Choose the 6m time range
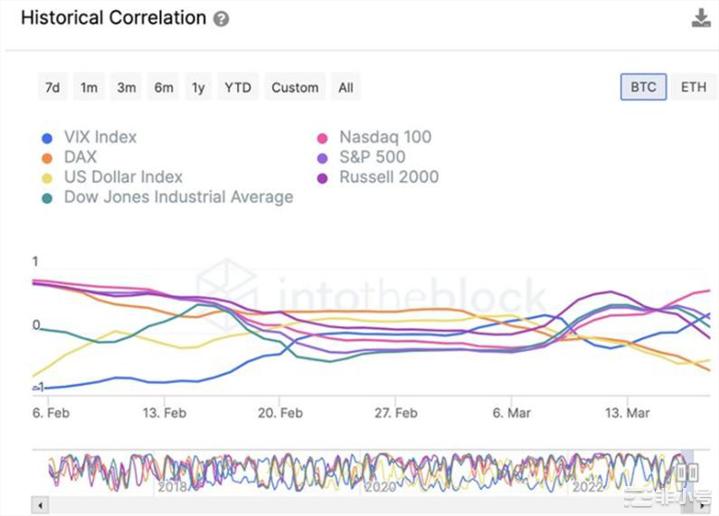 click(x=163, y=87)
